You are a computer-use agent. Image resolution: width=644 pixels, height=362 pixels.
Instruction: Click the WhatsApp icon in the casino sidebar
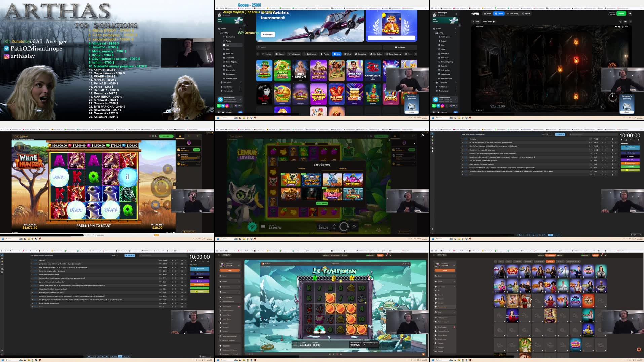coord(219,105)
